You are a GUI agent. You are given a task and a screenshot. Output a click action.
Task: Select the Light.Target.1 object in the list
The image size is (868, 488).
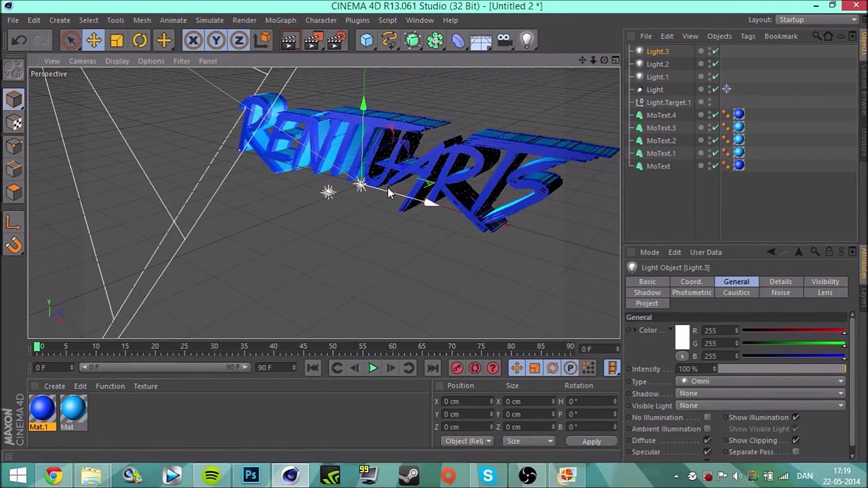coord(669,102)
